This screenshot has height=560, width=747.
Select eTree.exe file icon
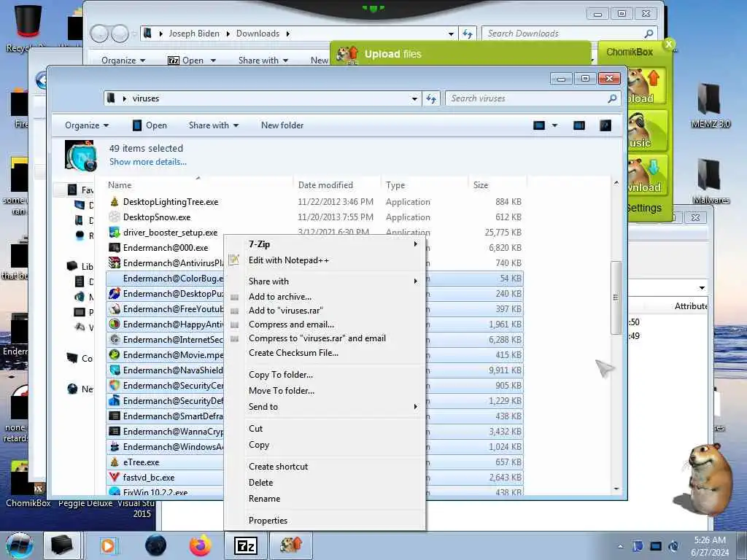(115, 462)
